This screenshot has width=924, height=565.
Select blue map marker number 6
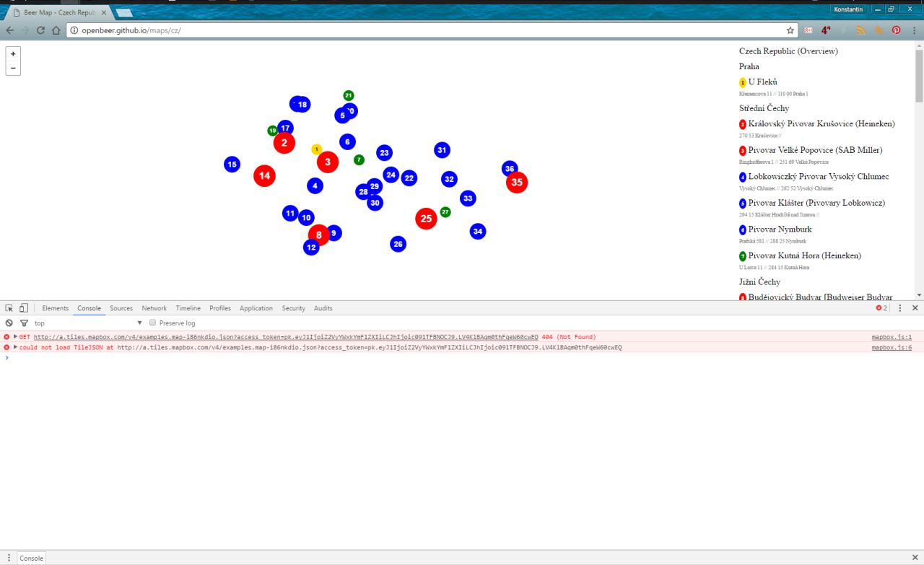click(347, 142)
